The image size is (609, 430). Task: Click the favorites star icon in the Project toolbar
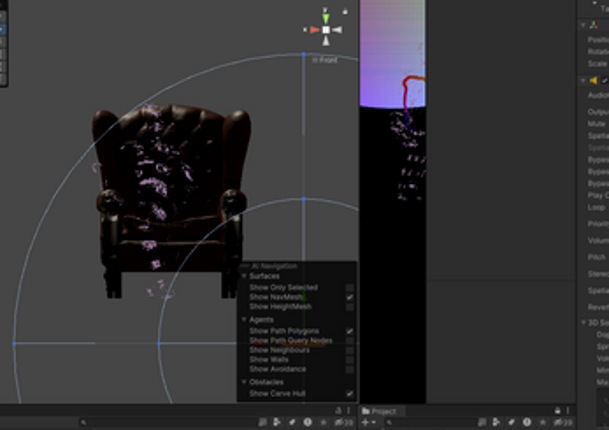click(543, 422)
